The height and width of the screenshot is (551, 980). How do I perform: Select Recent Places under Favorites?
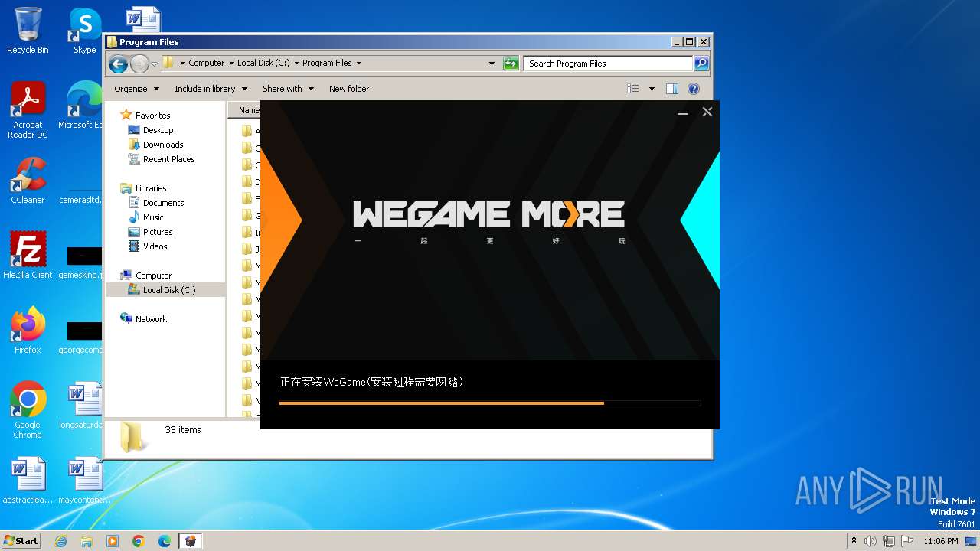click(x=168, y=159)
